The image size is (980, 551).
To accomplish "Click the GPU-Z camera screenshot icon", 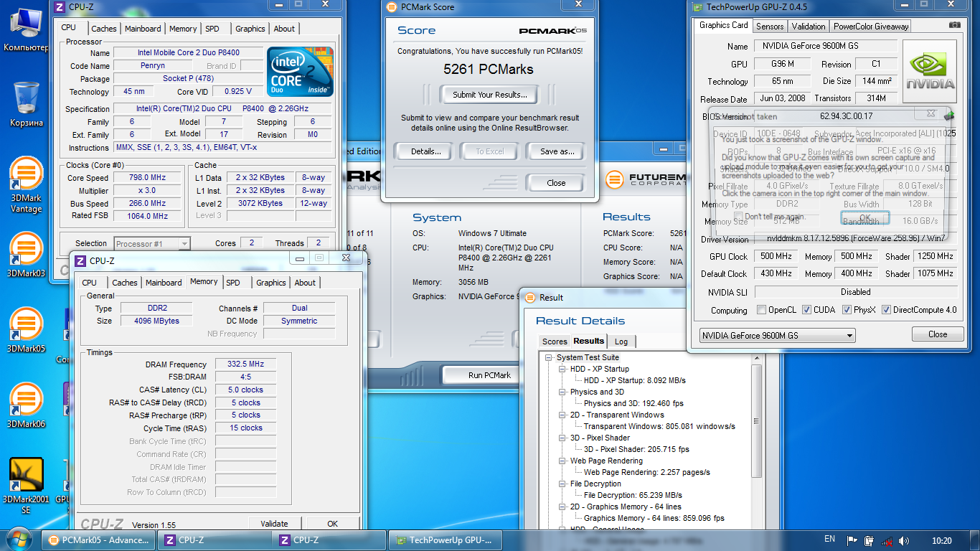I will [954, 25].
